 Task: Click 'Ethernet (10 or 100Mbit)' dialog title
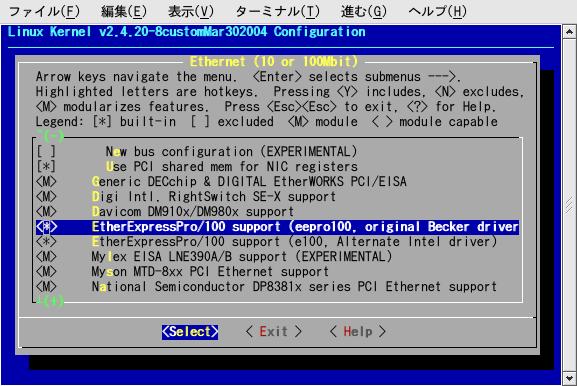[x=273, y=61]
